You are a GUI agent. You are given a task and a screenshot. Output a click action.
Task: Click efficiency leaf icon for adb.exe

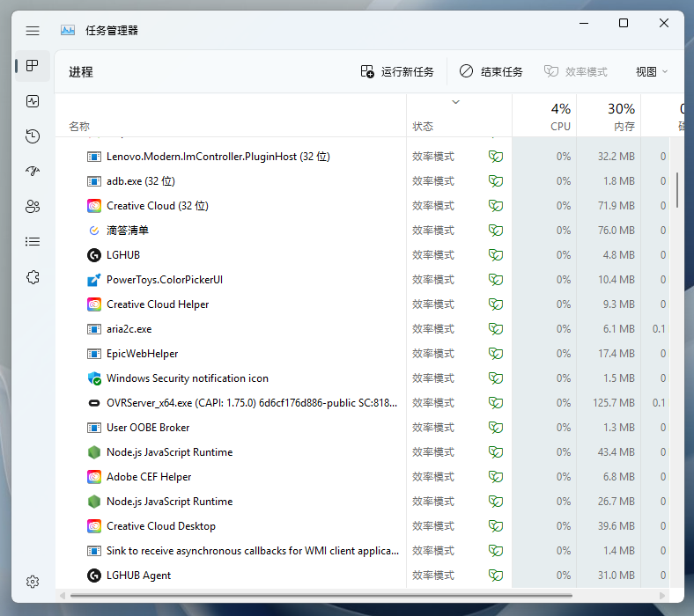pyautogui.click(x=496, y=181)
